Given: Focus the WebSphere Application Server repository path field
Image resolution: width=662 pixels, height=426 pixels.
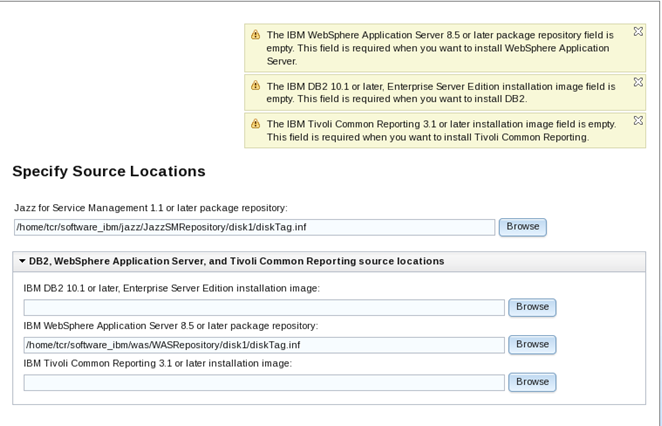Looking at the screenshot, I should (264, 345).
